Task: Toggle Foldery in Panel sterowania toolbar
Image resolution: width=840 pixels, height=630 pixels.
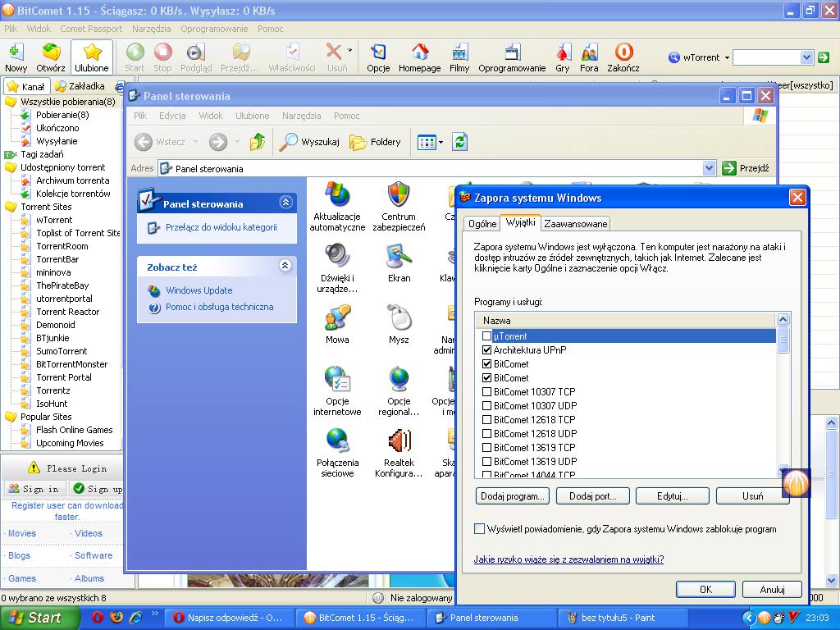Action: tap(375, 141)
